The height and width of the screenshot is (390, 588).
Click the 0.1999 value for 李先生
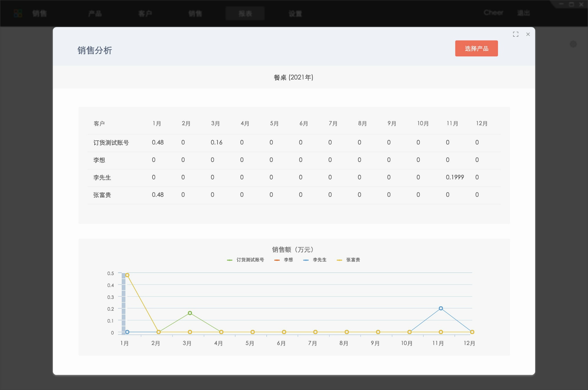pos(455,177)
